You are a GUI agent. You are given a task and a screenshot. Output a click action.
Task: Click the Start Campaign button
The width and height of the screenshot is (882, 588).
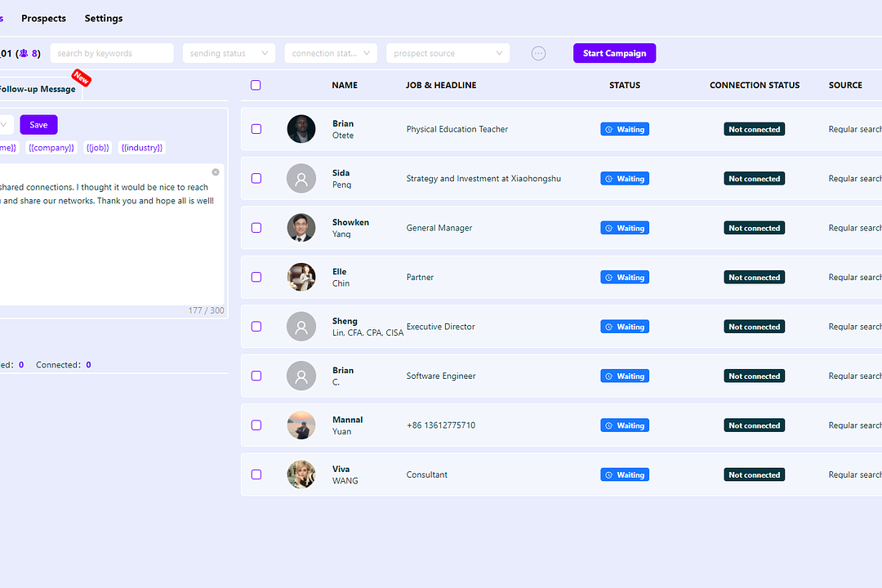point(614,52)
